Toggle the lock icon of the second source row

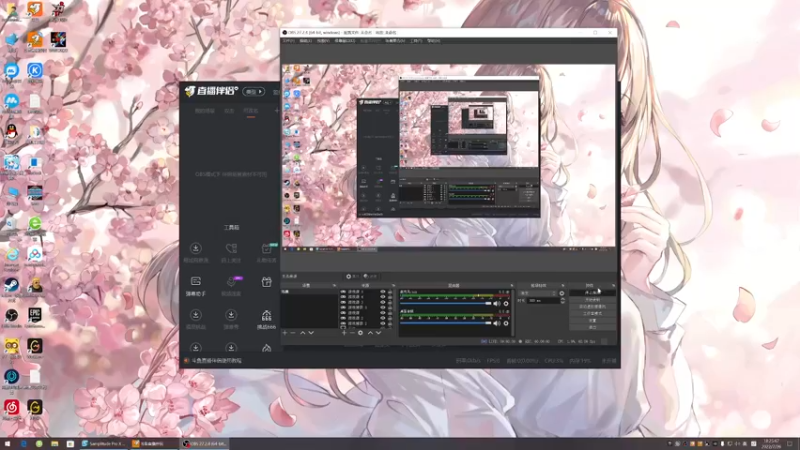(x=390, y=297)
